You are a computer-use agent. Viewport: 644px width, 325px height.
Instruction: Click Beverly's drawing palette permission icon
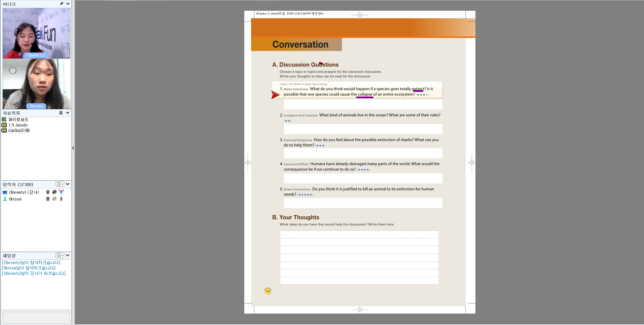coord(55,192)
